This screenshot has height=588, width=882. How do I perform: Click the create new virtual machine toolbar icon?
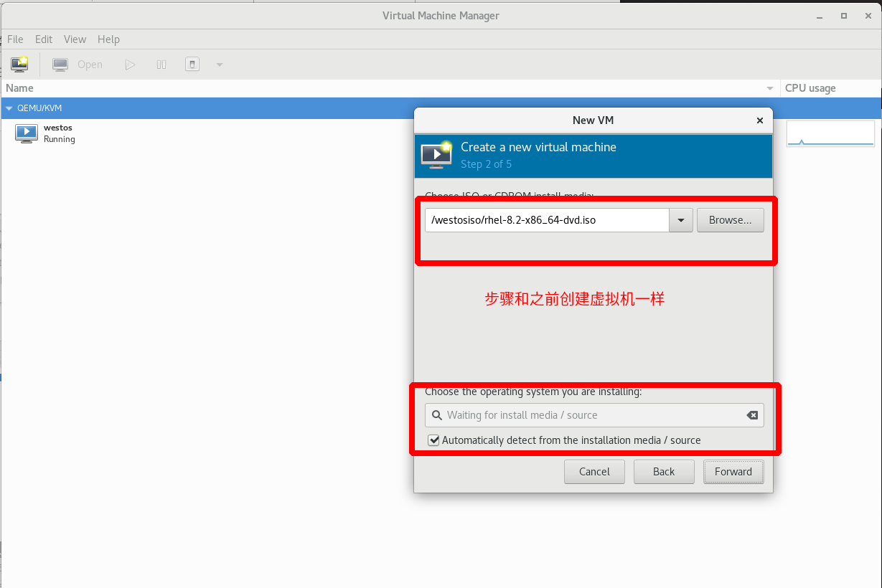coord(19,64)
